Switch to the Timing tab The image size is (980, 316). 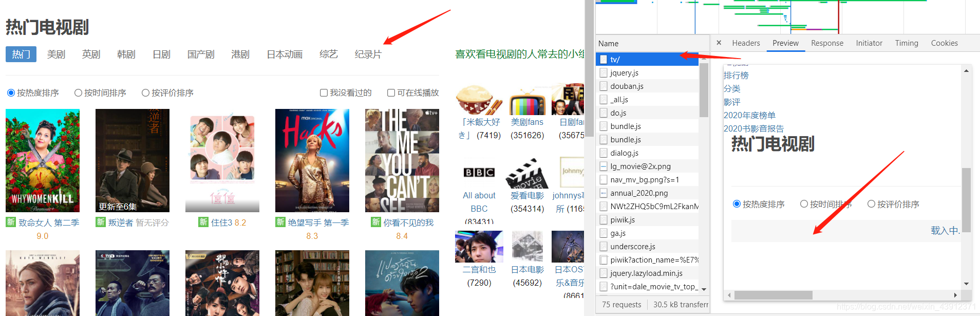(x=907, y=43)
